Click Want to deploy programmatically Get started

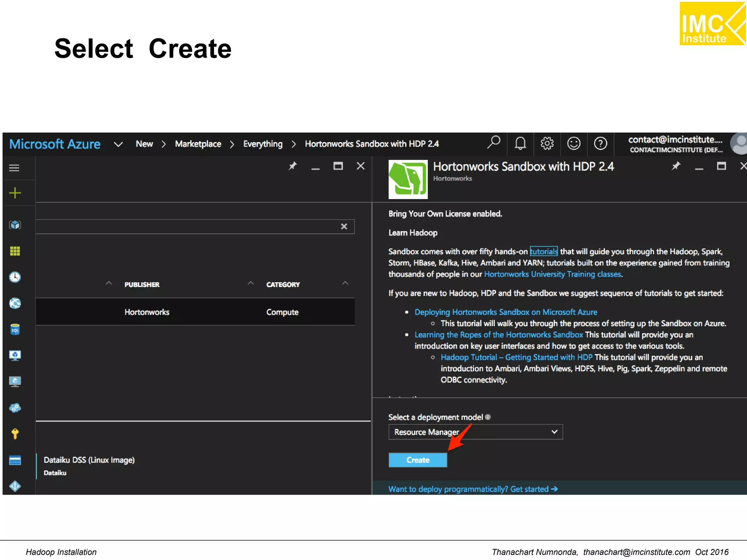(x=473, y=489)
